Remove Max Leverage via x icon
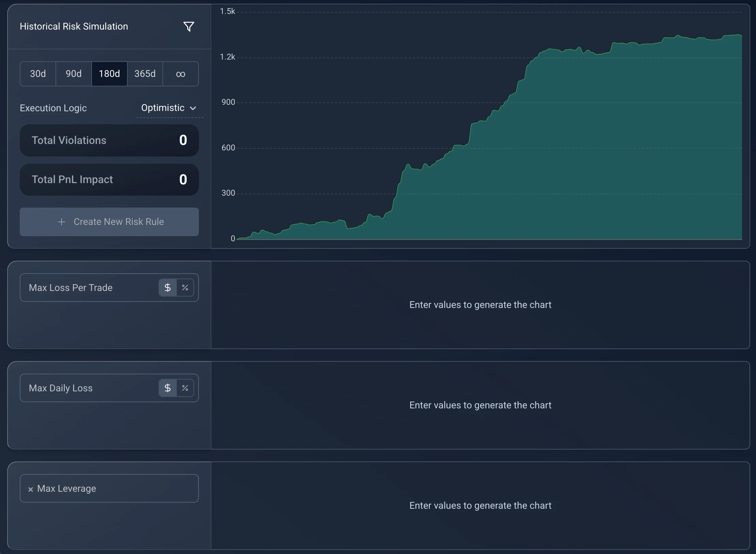 (31, 489)
